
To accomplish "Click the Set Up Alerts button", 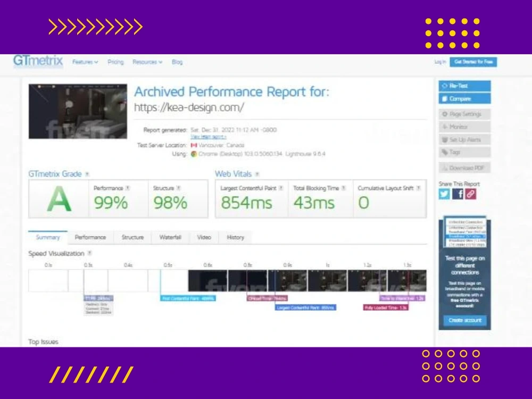I will point(464,139).
